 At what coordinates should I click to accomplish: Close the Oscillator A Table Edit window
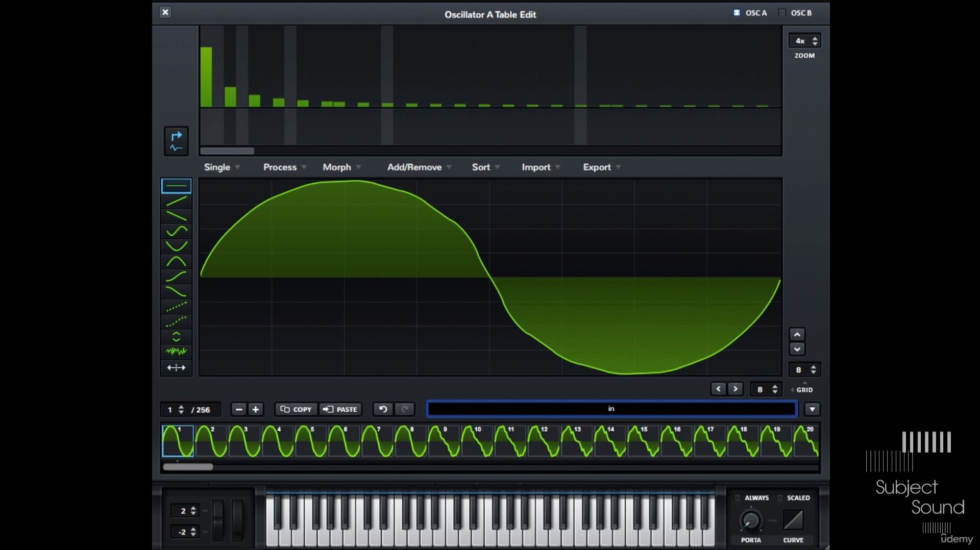[x=165, y=12]
